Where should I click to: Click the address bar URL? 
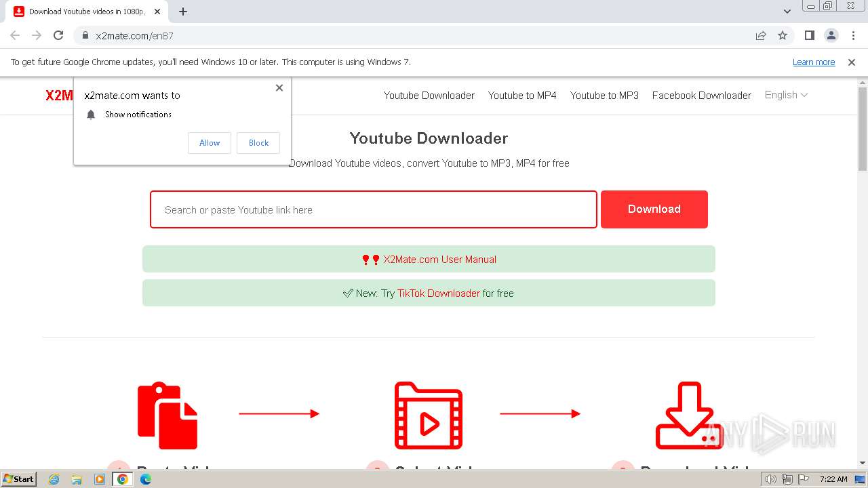pyautogui.click(x=134, y=36)
